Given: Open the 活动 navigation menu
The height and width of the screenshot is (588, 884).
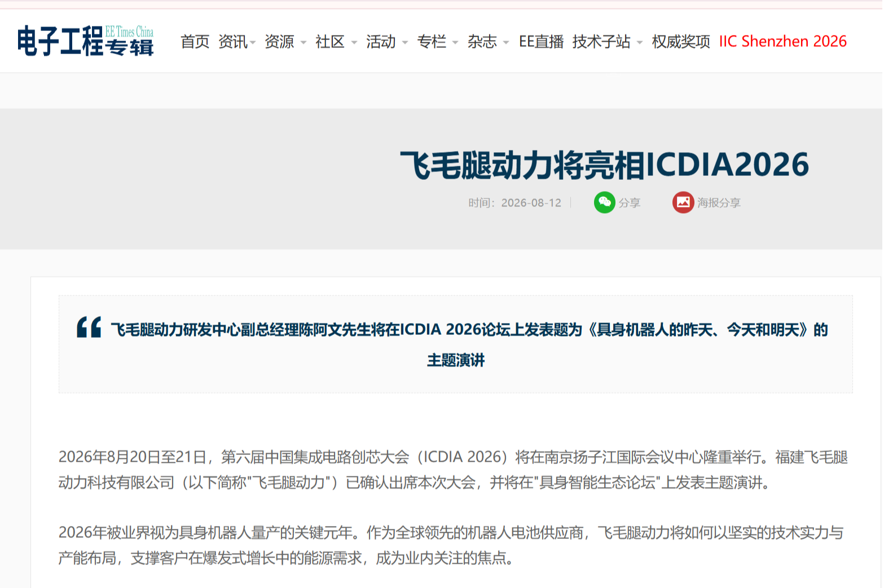Looking at the screenshot, I should point(381,42).
